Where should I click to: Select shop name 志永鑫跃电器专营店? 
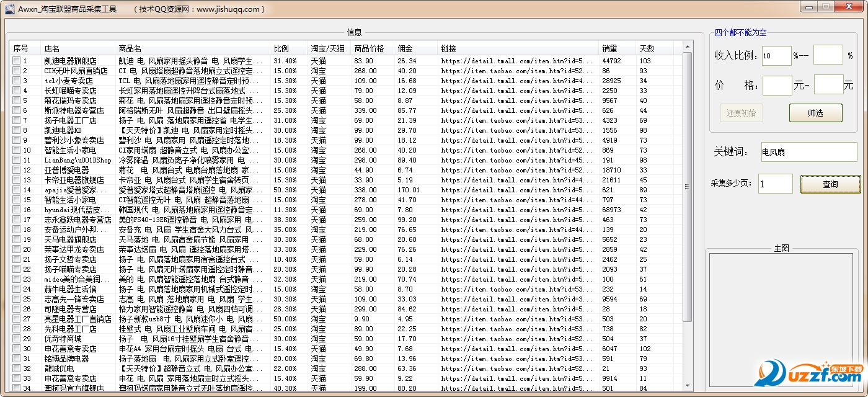[77, 220]
